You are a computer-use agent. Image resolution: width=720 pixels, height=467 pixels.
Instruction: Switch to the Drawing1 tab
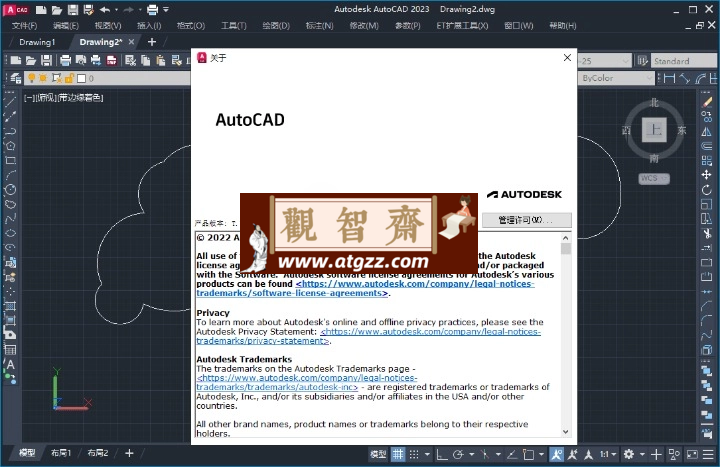[37, 42]
